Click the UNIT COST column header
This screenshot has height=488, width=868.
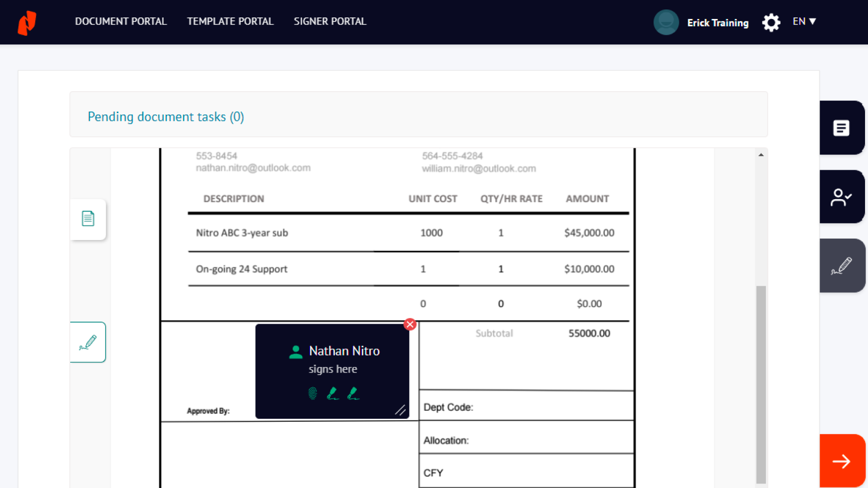tap(433, 199)
